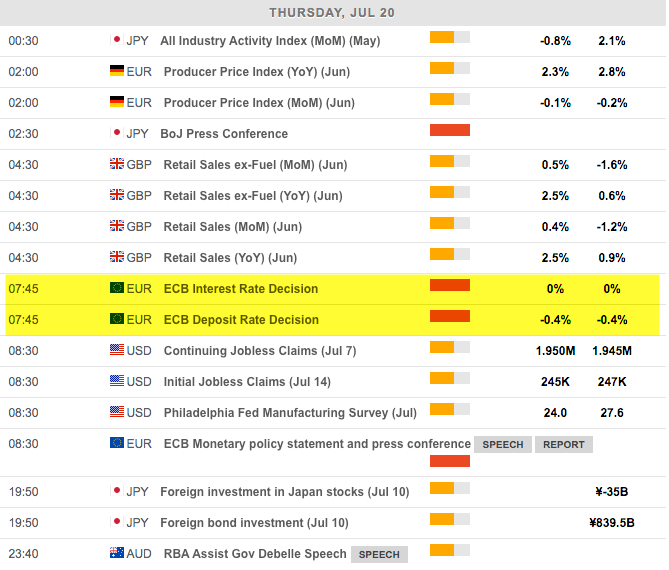
Task: Open Producer Price Index (MoM) (Jun) event
Action: [259, 103]
